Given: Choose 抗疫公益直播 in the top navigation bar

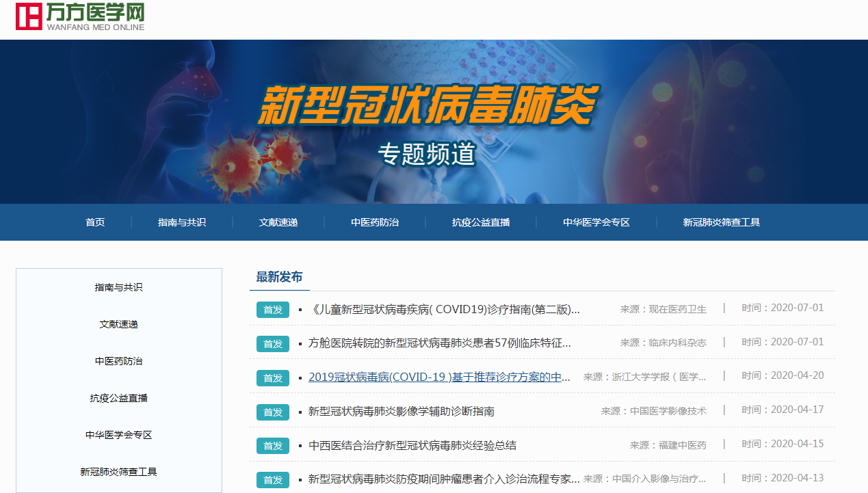Looking at the screenshot, I should click(x=481, y=222).
